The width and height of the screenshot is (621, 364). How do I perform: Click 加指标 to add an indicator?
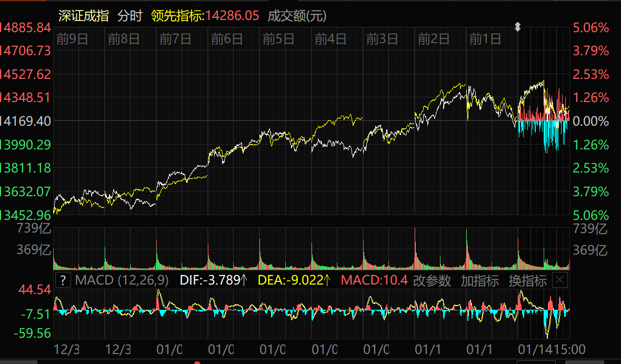pos(479,280)
